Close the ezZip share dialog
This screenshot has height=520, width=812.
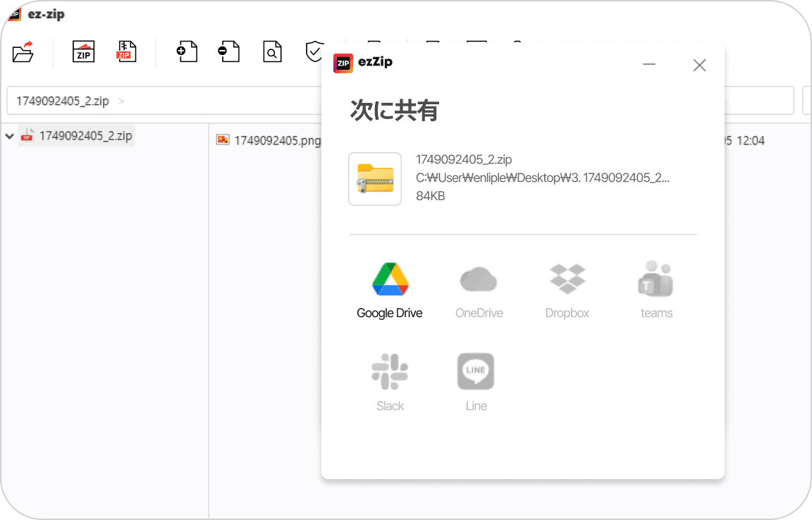[x=700, y=66]
